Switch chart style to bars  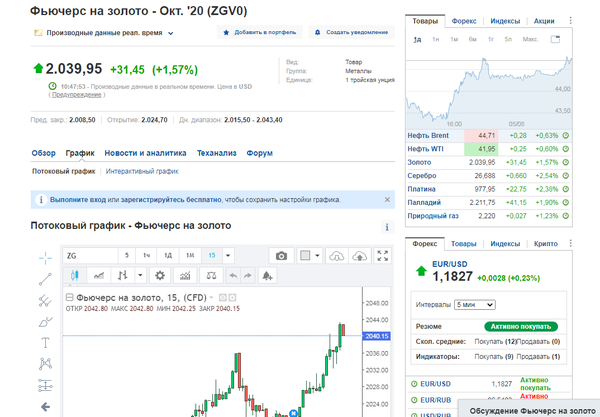[x=122, y=275]
